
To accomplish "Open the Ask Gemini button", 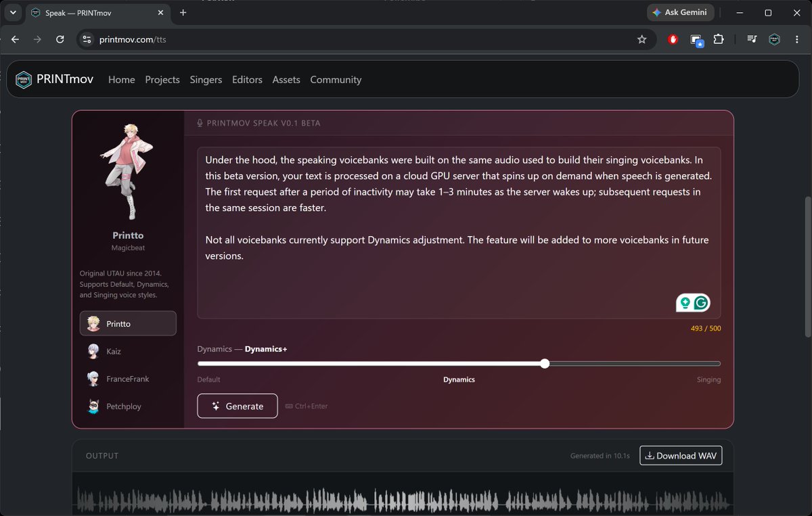I will pos(680,12).
